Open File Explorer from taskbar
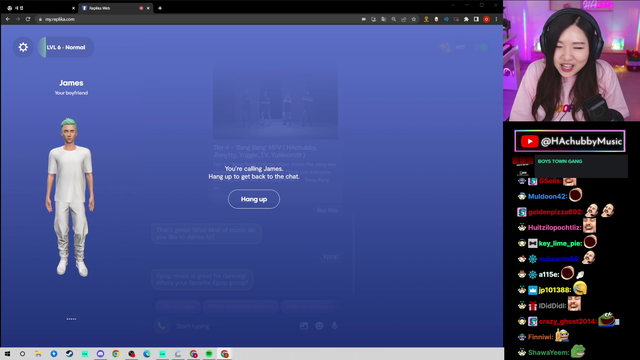 pos(38,354)
